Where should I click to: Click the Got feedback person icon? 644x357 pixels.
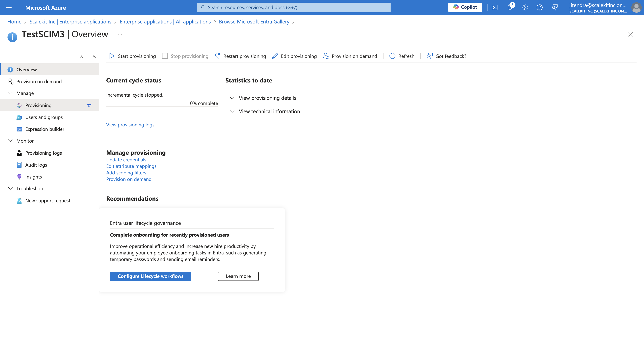pos(430,56)
